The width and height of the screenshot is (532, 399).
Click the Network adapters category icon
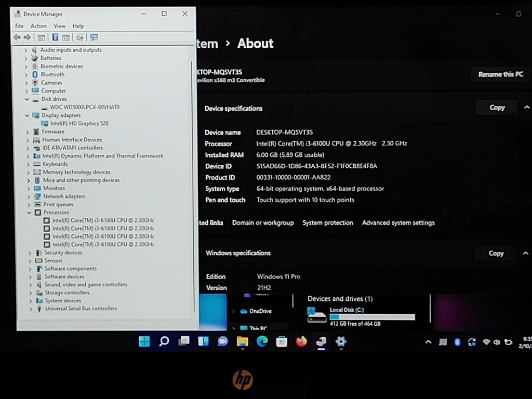(x=37, y=196)
